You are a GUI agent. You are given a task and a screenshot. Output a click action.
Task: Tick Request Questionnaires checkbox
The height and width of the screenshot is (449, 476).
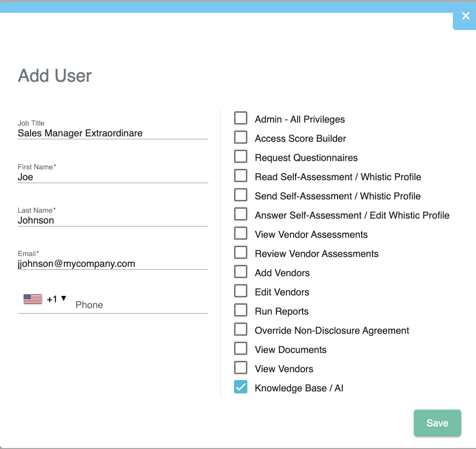point(240,157)
